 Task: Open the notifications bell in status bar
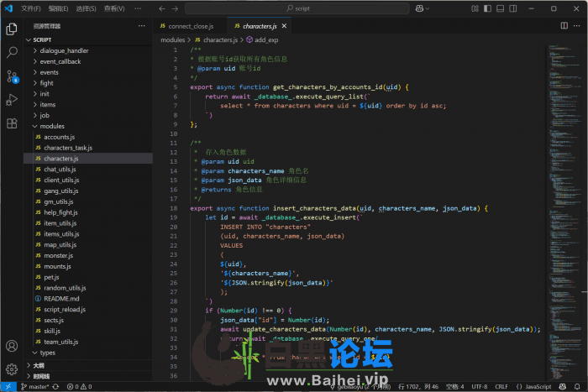point(577,386)
